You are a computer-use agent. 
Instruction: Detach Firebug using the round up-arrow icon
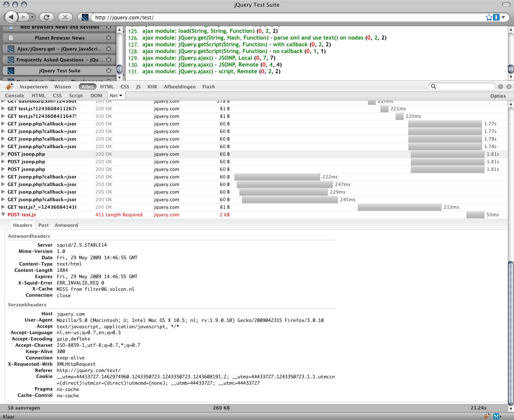click(x=501, y=86)
